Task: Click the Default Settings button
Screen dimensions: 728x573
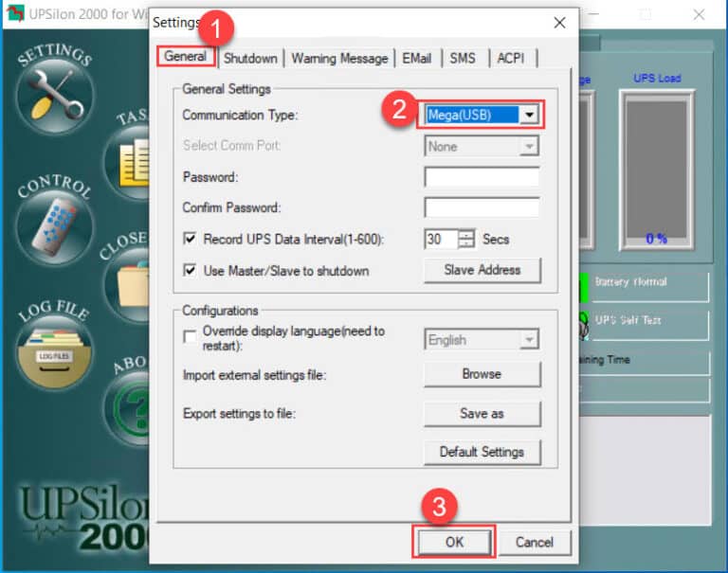Action: (482, 452)
